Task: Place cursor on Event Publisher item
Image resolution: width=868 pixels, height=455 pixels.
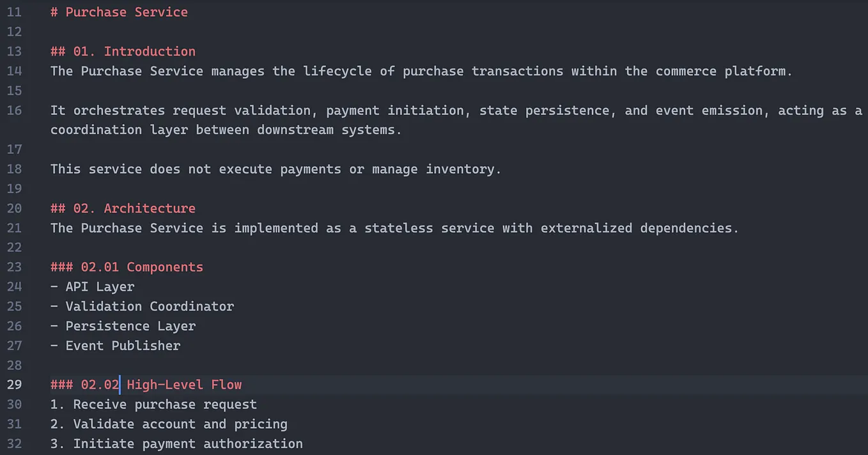Action: [116, 346]
